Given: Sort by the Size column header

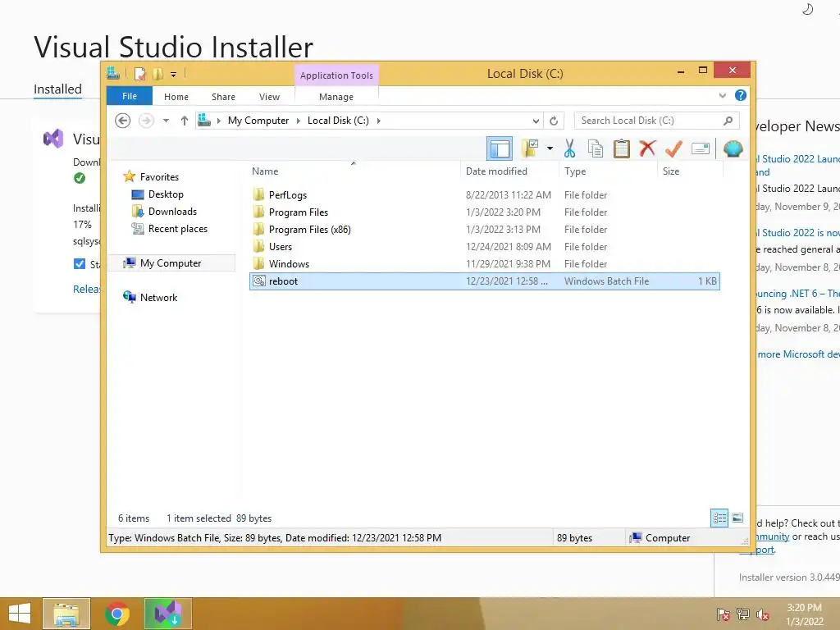Looking at the screenshot, I should [x=690, y=171].
